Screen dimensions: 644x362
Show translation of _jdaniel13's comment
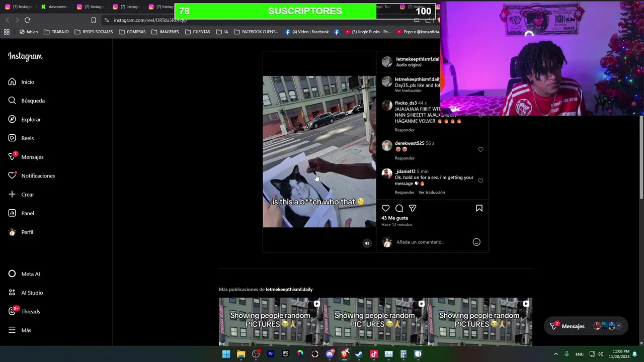click(432, 193)
